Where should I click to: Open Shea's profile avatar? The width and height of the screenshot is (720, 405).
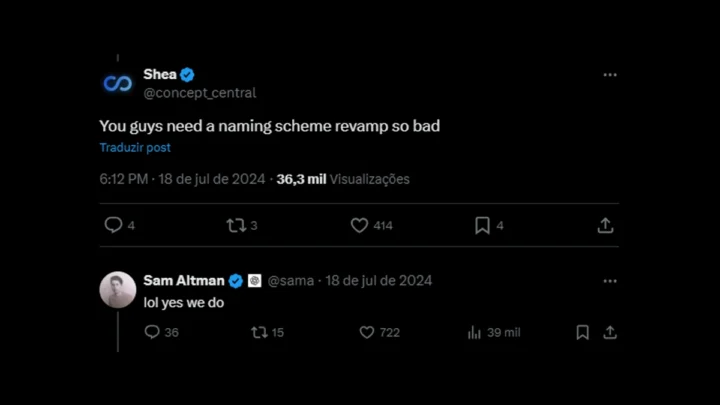point(118,83)
